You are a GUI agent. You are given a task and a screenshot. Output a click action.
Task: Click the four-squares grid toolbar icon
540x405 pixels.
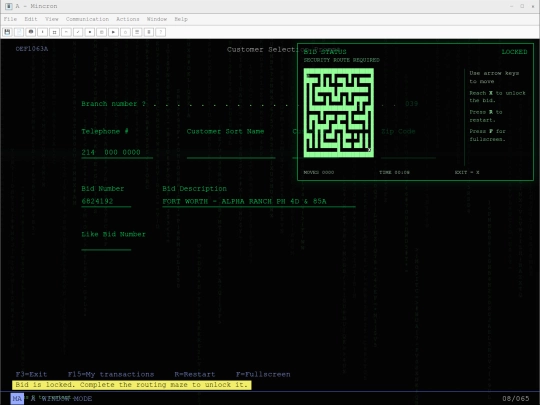coord(54,32)
